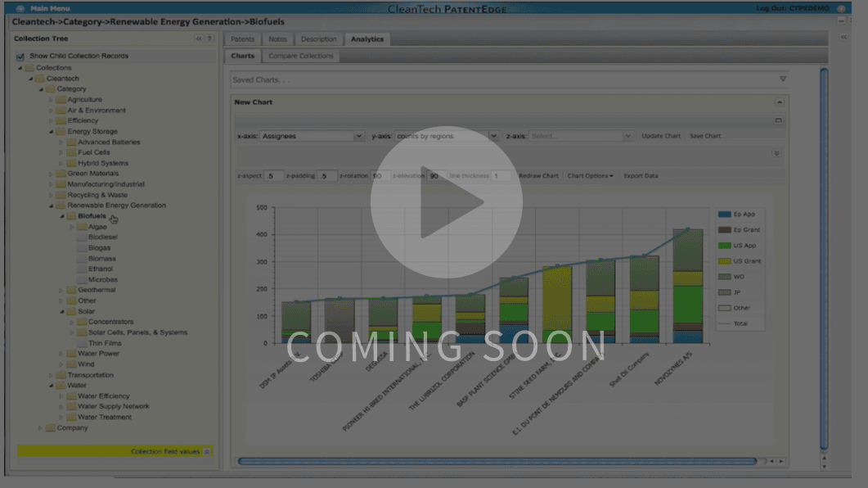This screenshot has width=868, height=488.
Task: Click the Collection field values expand icon
Action: 206,451
